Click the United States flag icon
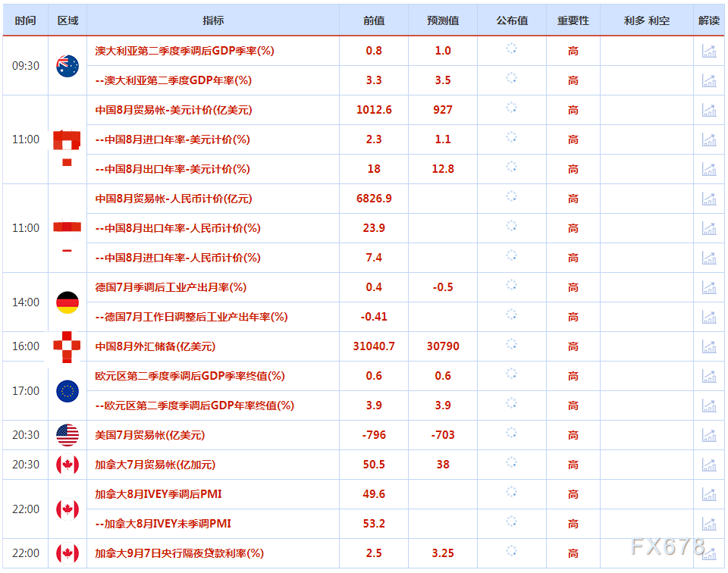 (x=67, y=435)
